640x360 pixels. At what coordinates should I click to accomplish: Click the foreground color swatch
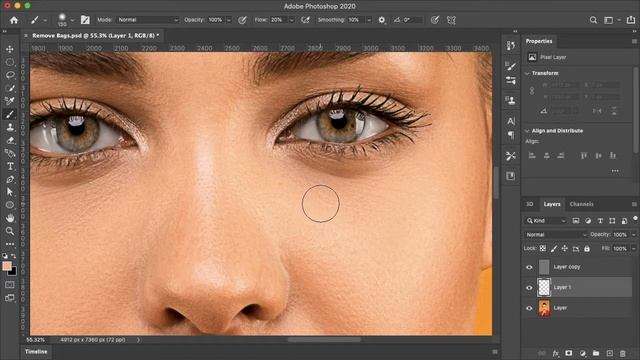(x=7, y=266)
